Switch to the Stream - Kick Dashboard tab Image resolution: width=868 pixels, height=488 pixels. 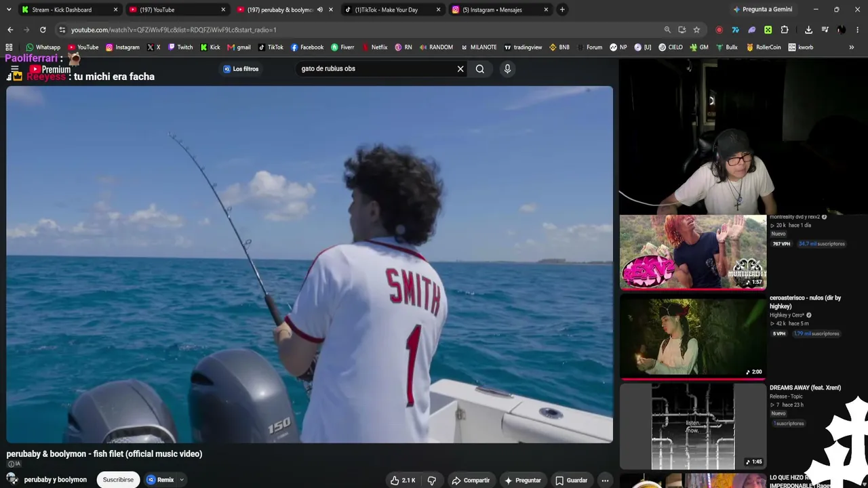coord(69,9)
